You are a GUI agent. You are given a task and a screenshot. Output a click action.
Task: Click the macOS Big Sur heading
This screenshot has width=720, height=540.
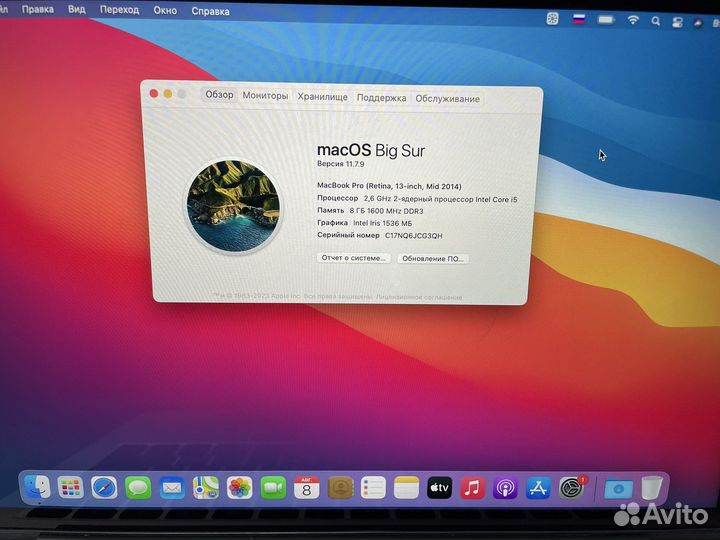(371, 150)
